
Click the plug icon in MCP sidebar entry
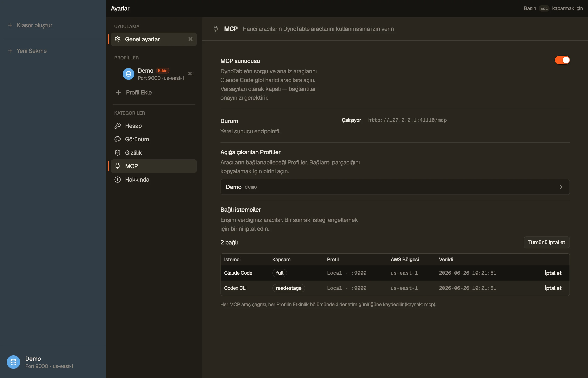point(118,166)
